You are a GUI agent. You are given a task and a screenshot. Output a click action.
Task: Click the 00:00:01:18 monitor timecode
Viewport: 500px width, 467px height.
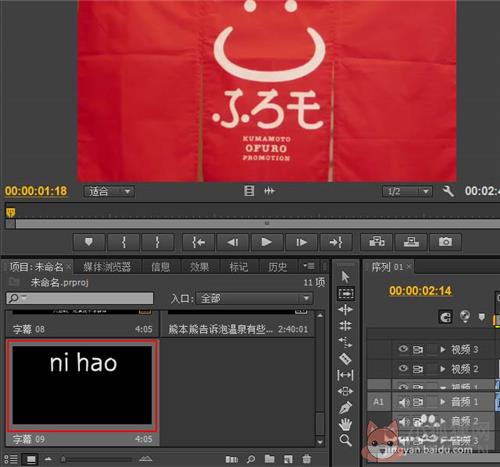point(36,191)
